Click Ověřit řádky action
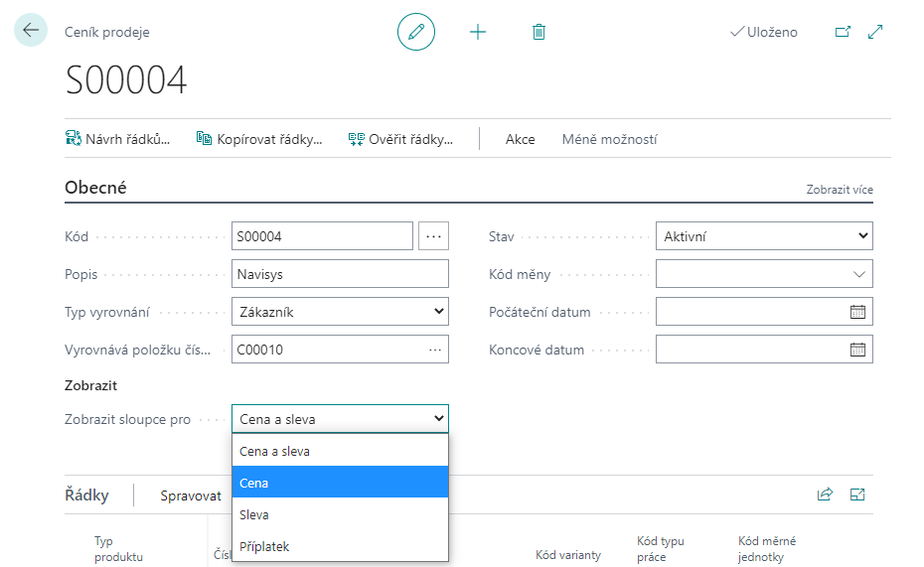The width and height of the screenshot is (924, 567). [x=400, y=139]
